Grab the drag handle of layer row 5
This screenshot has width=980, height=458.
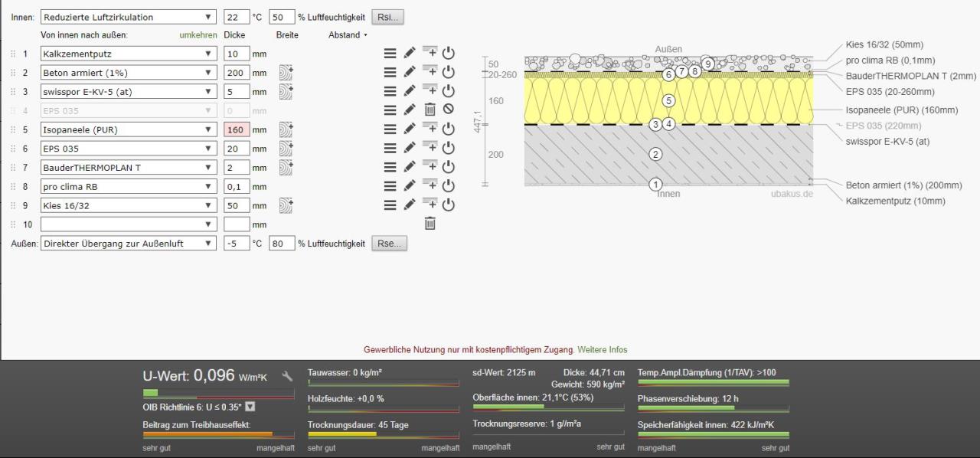(12, 129)
